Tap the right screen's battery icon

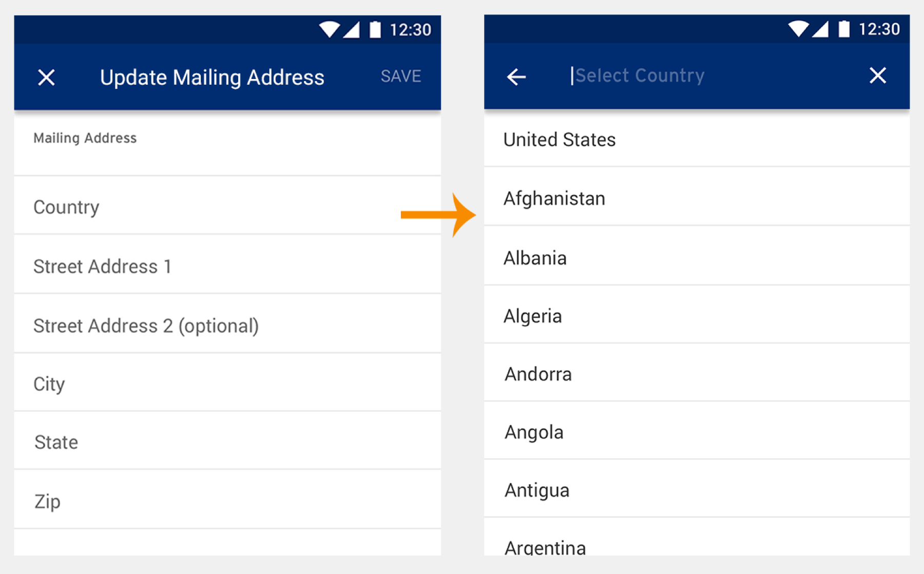(843, 29)
